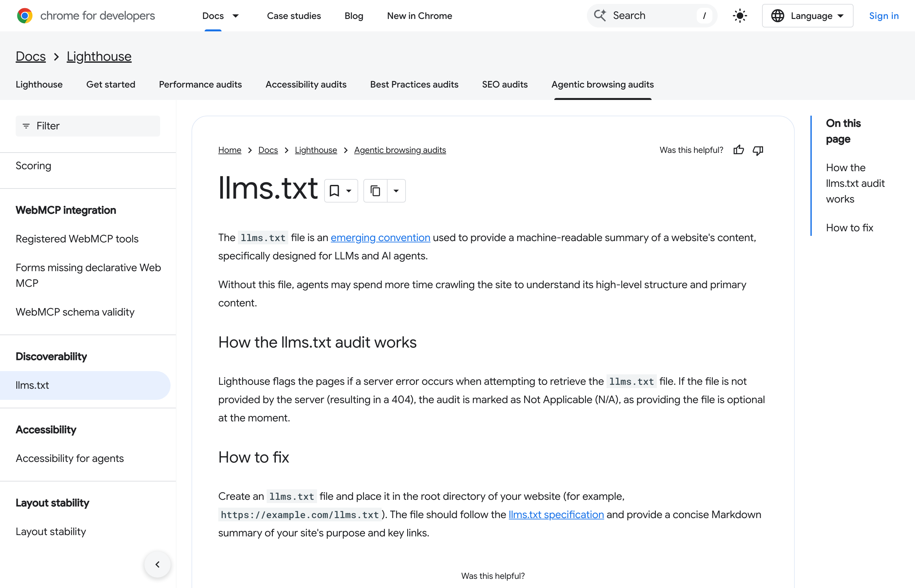Open Registered WebMCP tools sidebar item

(x=77, y=239)
